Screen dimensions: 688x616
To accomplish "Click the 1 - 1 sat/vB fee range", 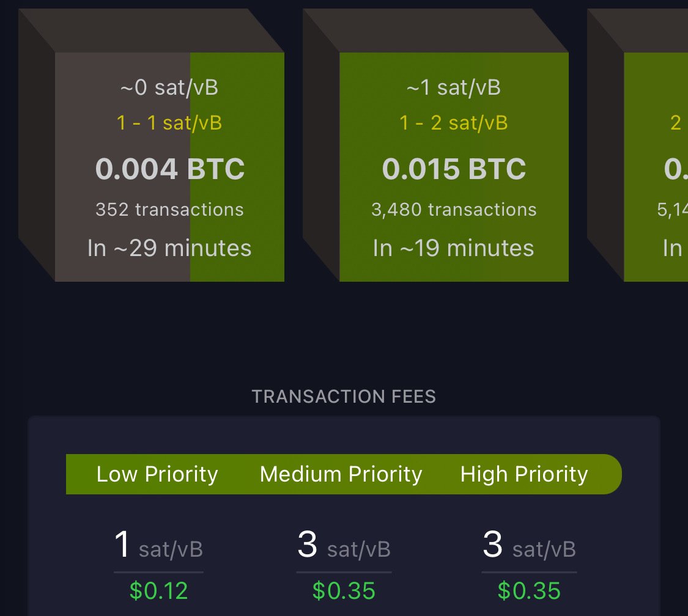I will (x=169, y=123).
